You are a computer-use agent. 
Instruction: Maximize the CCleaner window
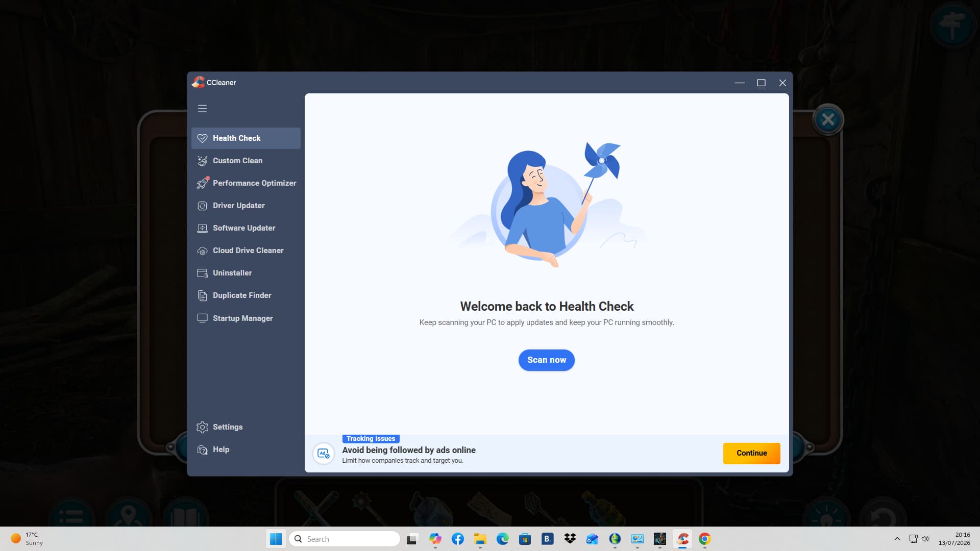761,83
